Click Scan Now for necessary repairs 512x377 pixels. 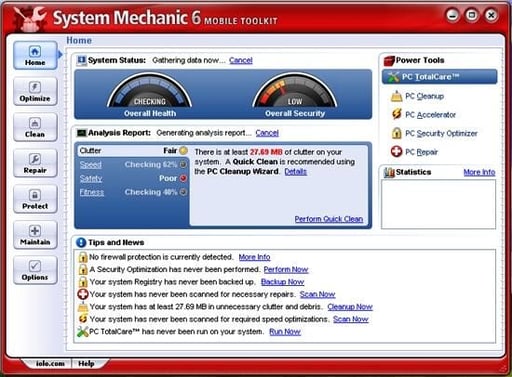coord(317,294)
